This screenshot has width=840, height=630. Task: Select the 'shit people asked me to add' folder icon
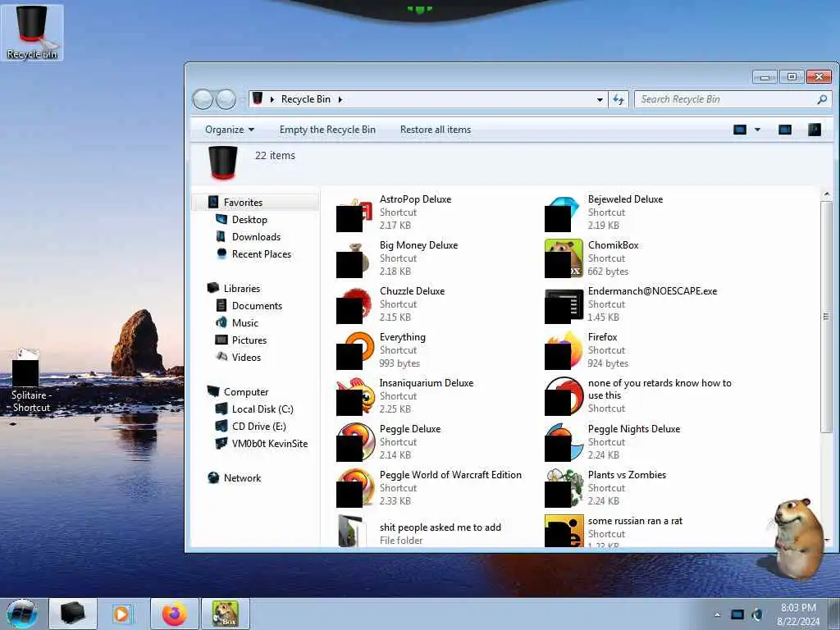353,531
